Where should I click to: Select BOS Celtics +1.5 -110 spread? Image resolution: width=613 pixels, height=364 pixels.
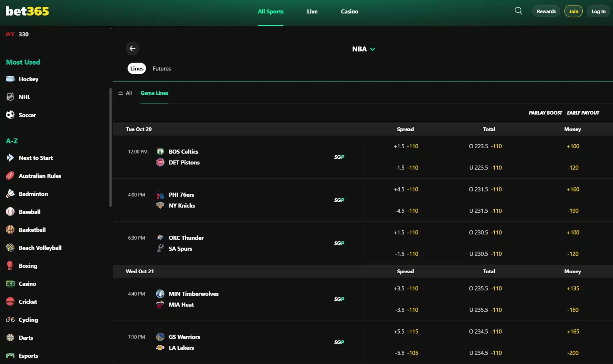click(406, 146)
